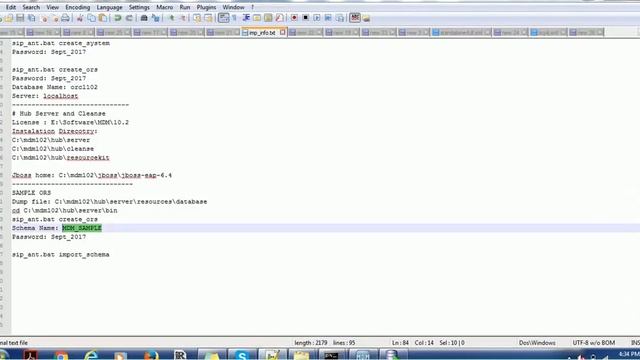This screenshot has height=360, width=640.
Task: Click the Zoom In toolbar icon
Action: [x=171, y=18]
